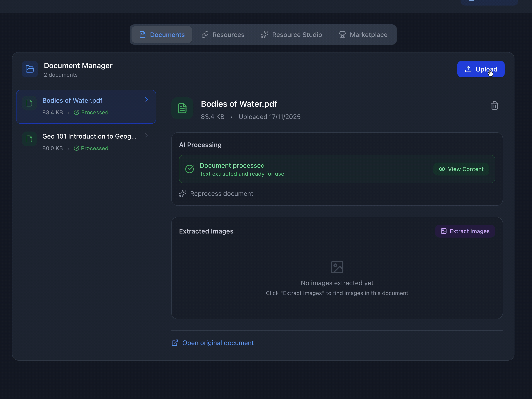
Task: Expand the Bodies of Water.pdf chevron
Action: [146, 100]
